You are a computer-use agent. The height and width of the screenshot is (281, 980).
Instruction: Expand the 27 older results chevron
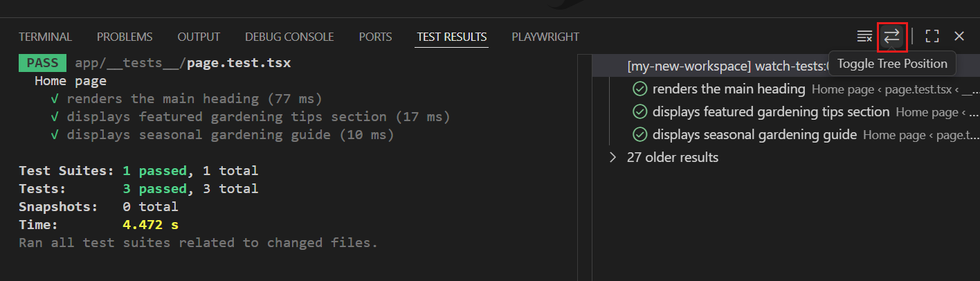pos(612,158)
